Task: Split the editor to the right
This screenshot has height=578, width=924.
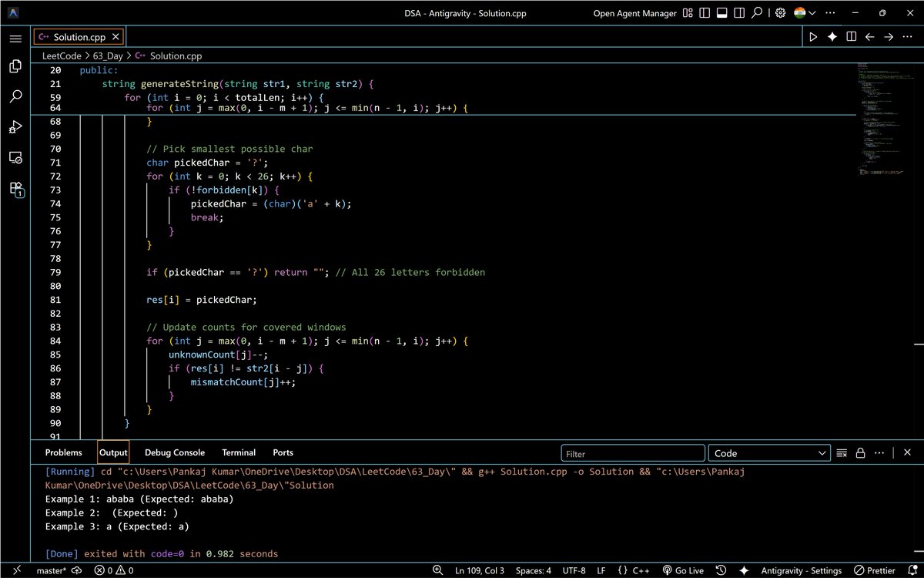Action: click(x=851, y=37)
